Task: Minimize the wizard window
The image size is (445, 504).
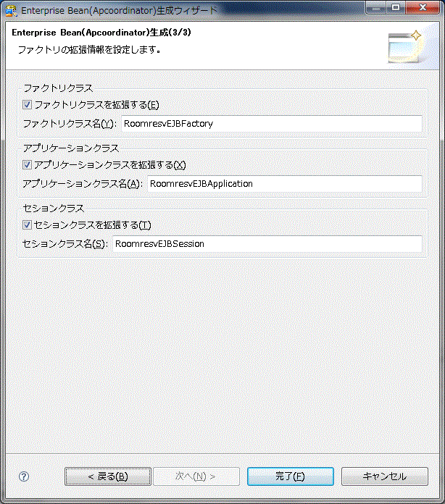Action: (375, 7)
